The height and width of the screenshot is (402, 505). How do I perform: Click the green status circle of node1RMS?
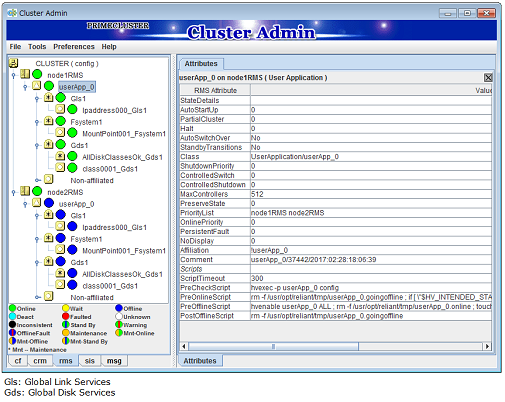(x=37, y=74)
